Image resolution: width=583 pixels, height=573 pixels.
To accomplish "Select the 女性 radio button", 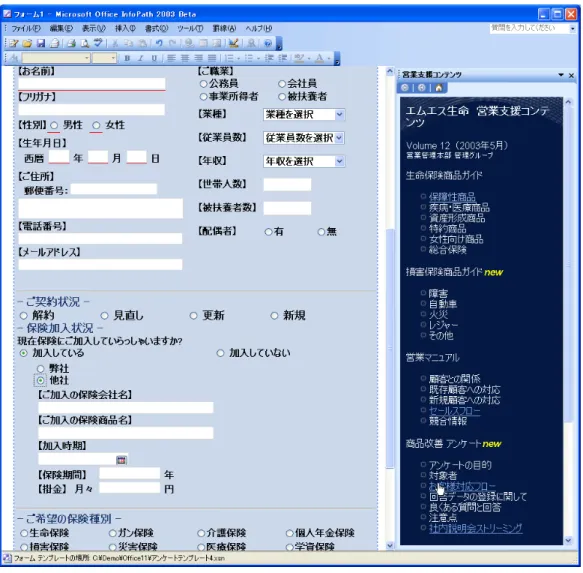I will pos(96,125).
